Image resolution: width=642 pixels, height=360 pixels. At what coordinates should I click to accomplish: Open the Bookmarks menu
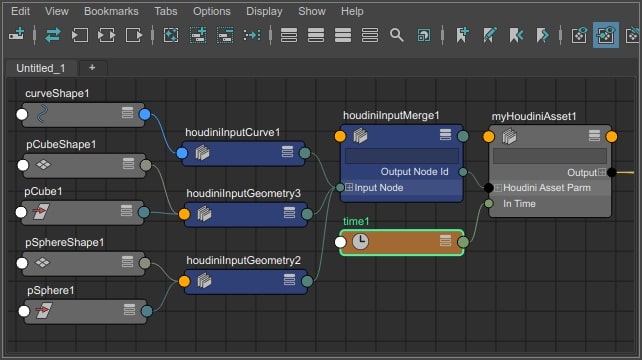pyautogui.click(x=111, y=11)
